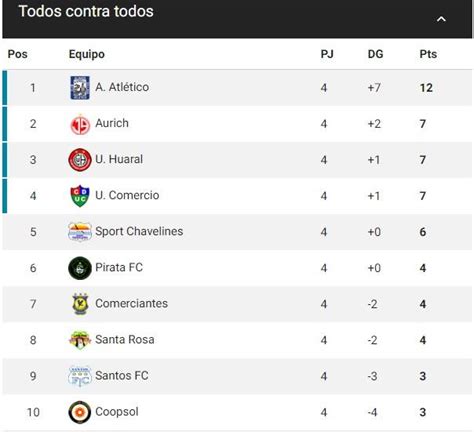The image size is (474, 432).
Task: Open the Santos FC crest icon
Action: coord(80,376)
